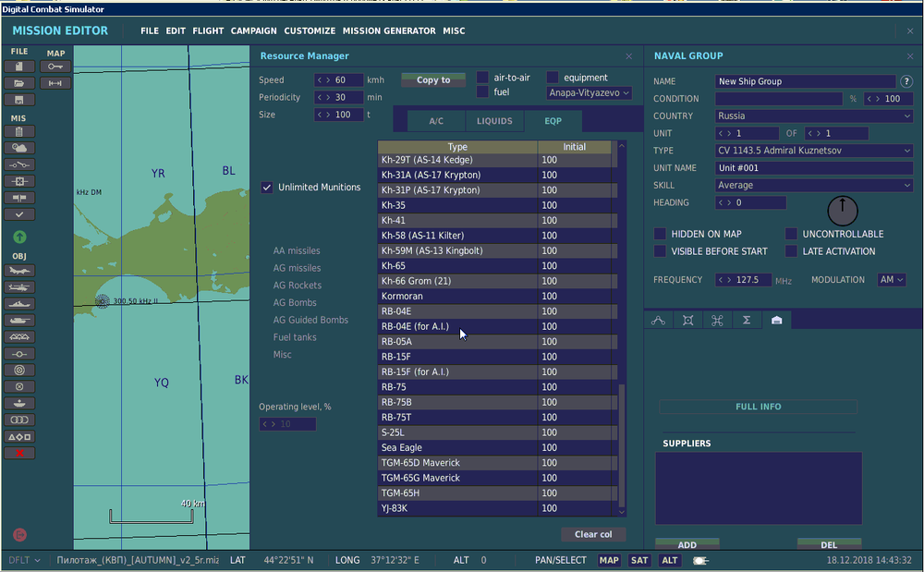Open the weather cloud icon in MIS
Screen dimensions: 924x572
pos(19,148)
